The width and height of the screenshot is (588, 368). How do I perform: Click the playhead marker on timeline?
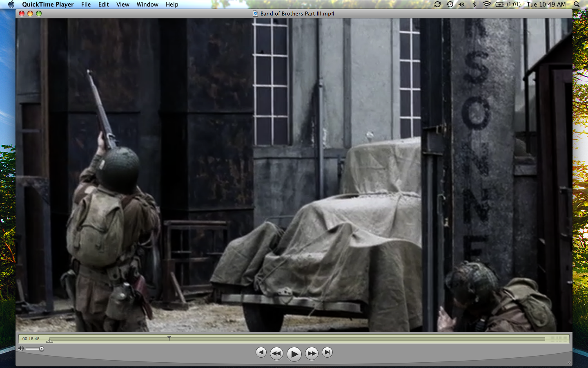pos(169,338)
